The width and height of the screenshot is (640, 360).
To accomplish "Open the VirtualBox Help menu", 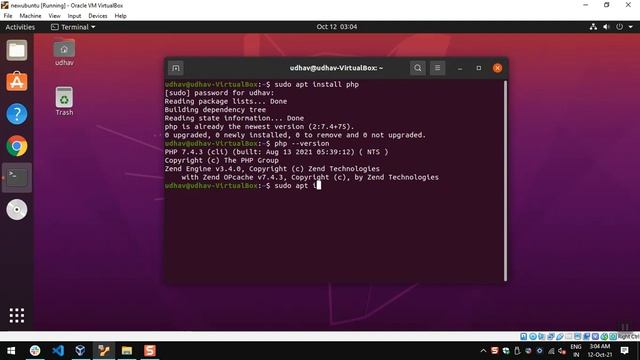I will point(120,16).
